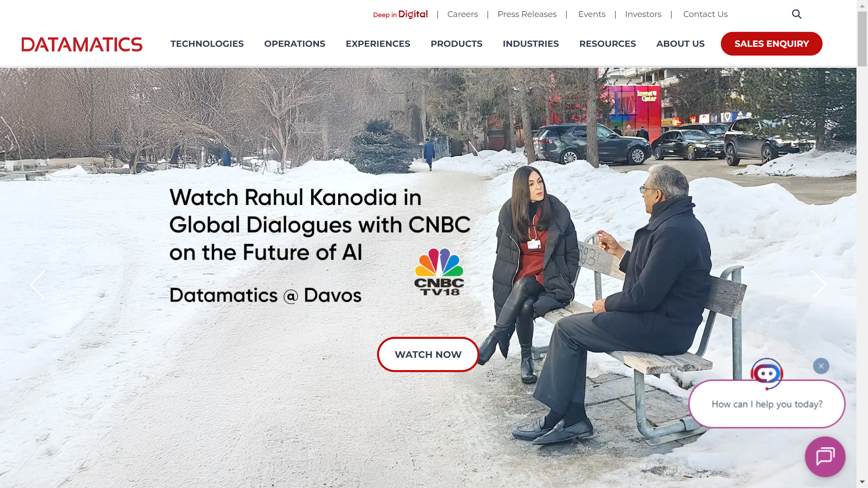
Task: Go to previous carousel slide
Action: (x=38, y=285)
